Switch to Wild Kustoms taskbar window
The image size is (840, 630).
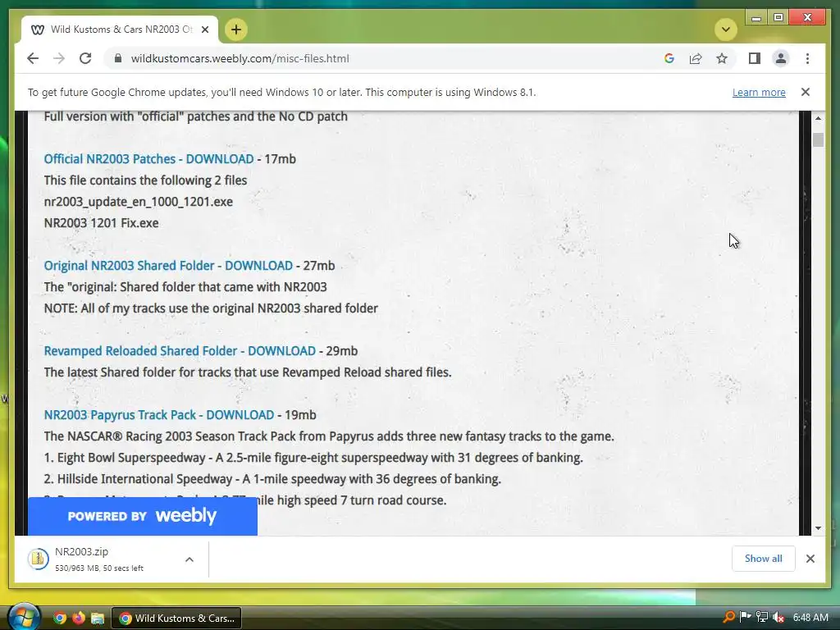[176, 619]
